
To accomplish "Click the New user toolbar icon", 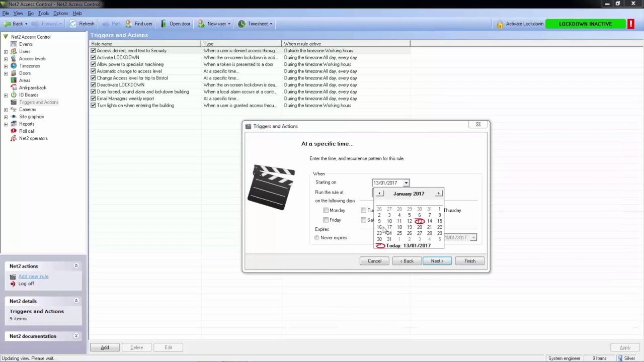I will point(201,24).
